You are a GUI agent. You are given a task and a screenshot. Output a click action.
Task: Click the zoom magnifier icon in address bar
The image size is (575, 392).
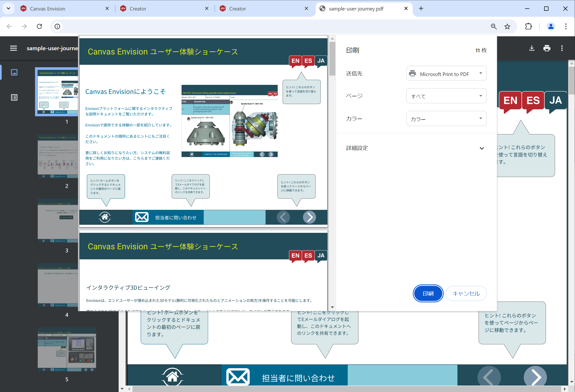pyautogui.click(x=494, y=27)
